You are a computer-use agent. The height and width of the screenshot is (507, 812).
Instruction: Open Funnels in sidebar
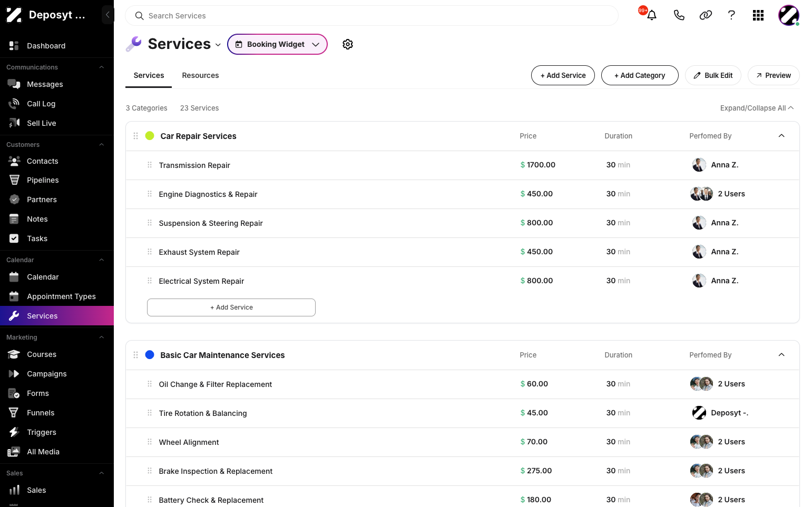click(x=57, y=413)
